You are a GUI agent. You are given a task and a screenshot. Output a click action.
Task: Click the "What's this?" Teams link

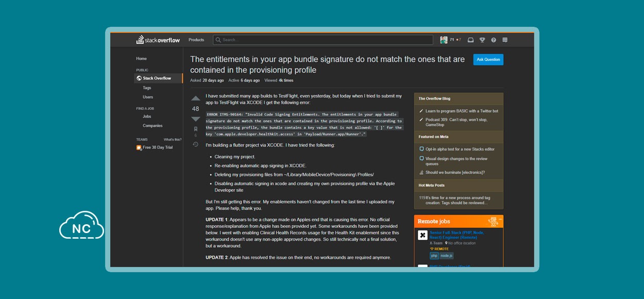[173, 140]
